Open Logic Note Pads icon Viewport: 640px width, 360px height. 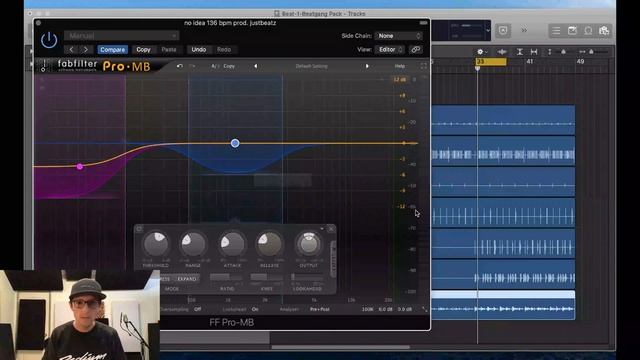point(572,31)
